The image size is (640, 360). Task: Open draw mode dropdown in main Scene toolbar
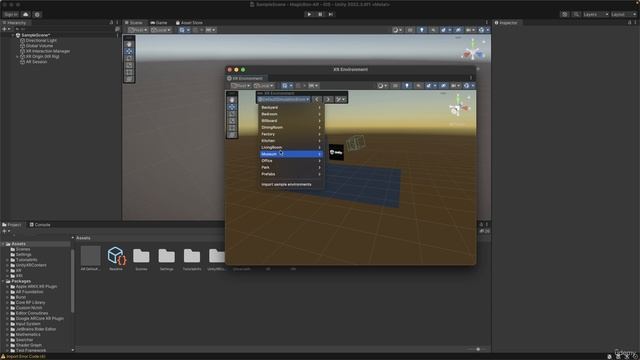[397, 30]
